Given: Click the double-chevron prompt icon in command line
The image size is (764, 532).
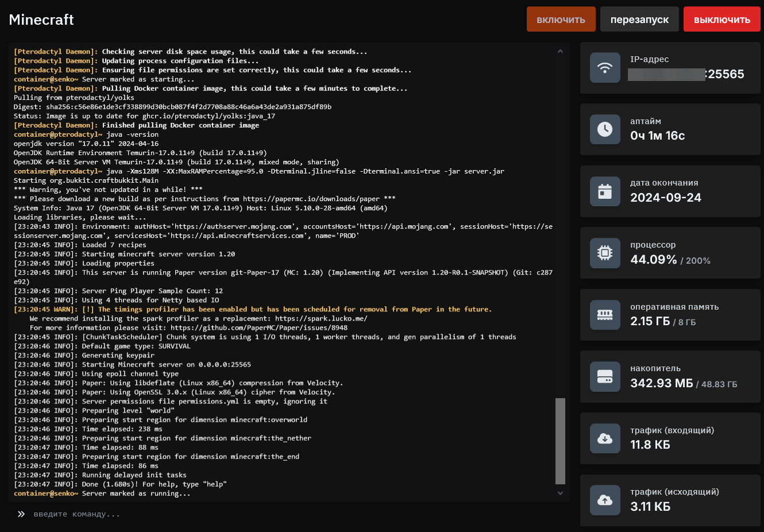Looking at the screenshot, I should pos(21,514).
